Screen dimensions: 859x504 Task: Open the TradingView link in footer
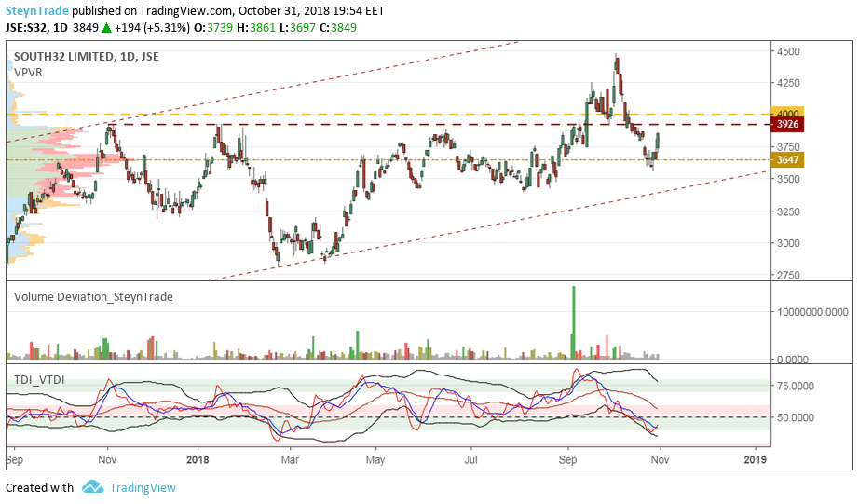(x=143, y=487)
